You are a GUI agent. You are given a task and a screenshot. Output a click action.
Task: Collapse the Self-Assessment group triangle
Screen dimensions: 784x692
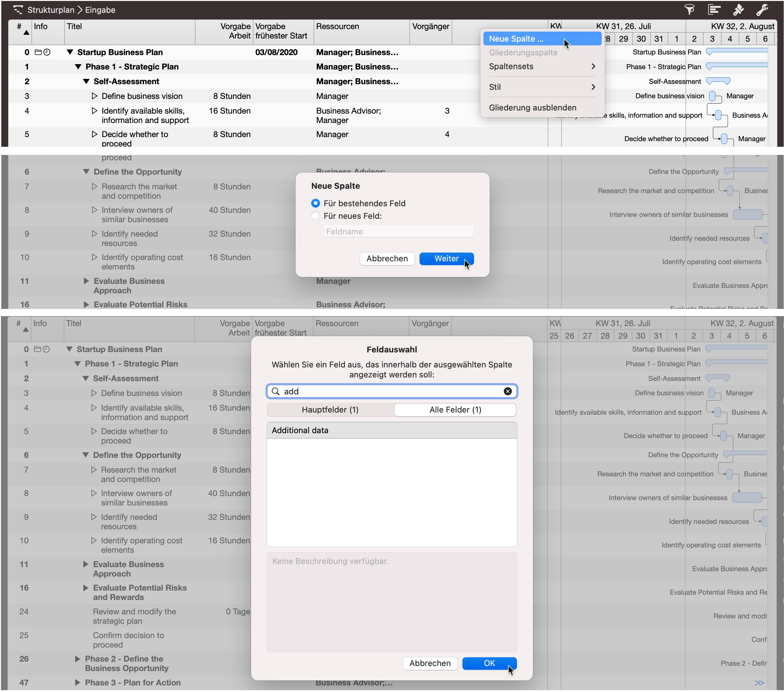86,81
